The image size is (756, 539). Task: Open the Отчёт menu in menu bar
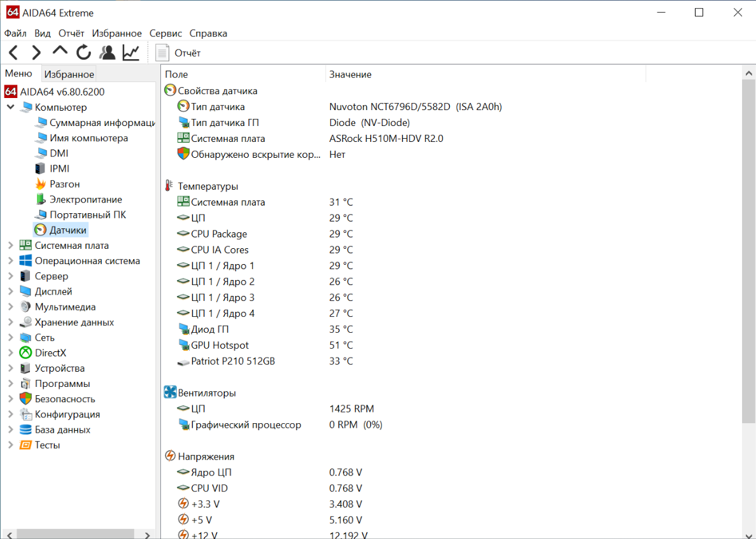point(71,33)
